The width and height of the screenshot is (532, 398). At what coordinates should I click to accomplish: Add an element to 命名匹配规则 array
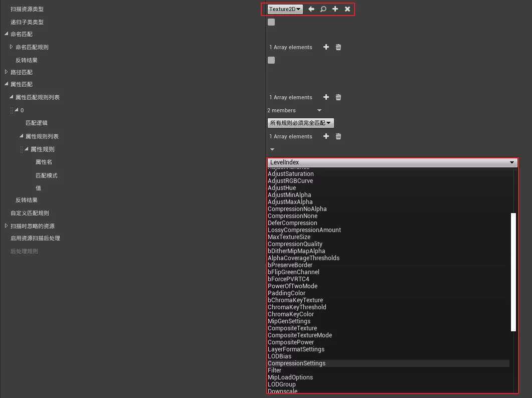[326, 47]
